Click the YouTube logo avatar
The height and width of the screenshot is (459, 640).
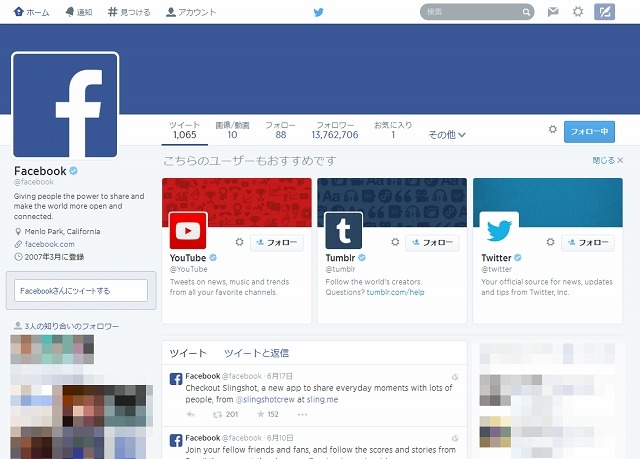188,231
